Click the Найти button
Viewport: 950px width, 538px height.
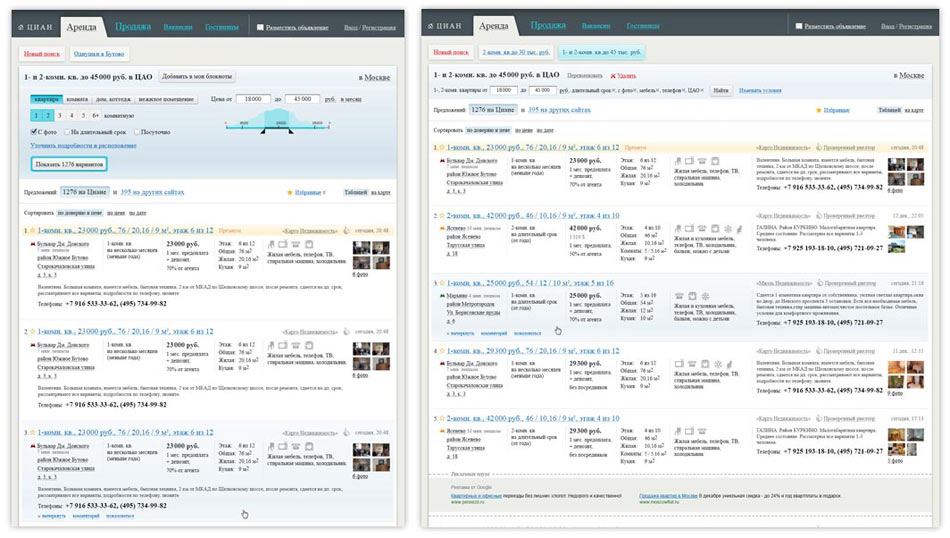pos(721,91)
